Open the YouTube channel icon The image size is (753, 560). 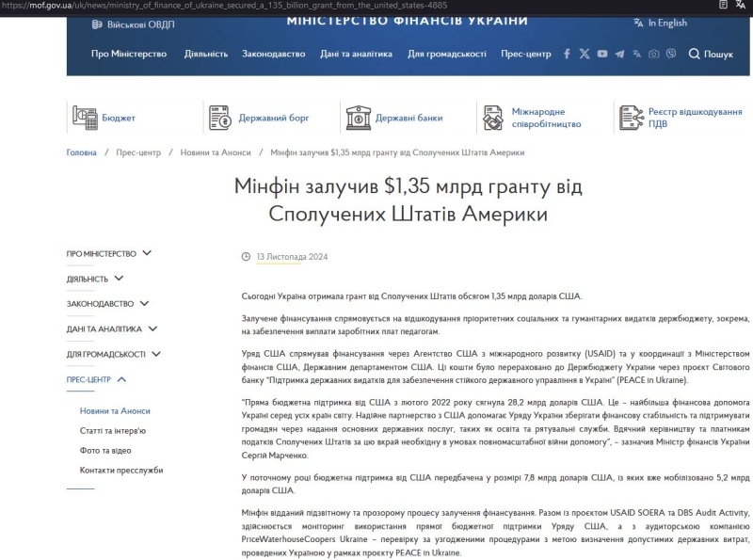(602, 55)
